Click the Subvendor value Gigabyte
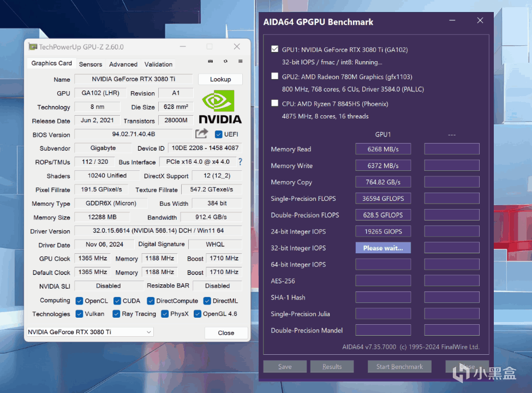 click(x=103, y=148)
